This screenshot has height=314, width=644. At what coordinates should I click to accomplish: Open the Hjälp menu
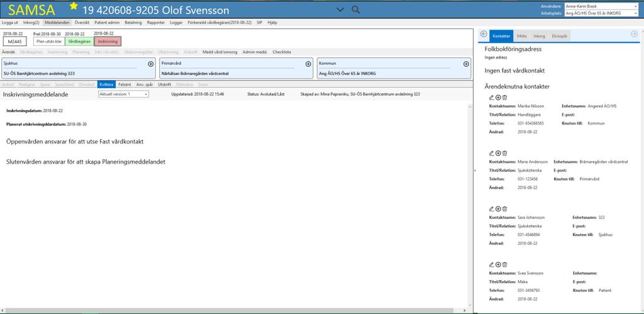pos(272,23)
